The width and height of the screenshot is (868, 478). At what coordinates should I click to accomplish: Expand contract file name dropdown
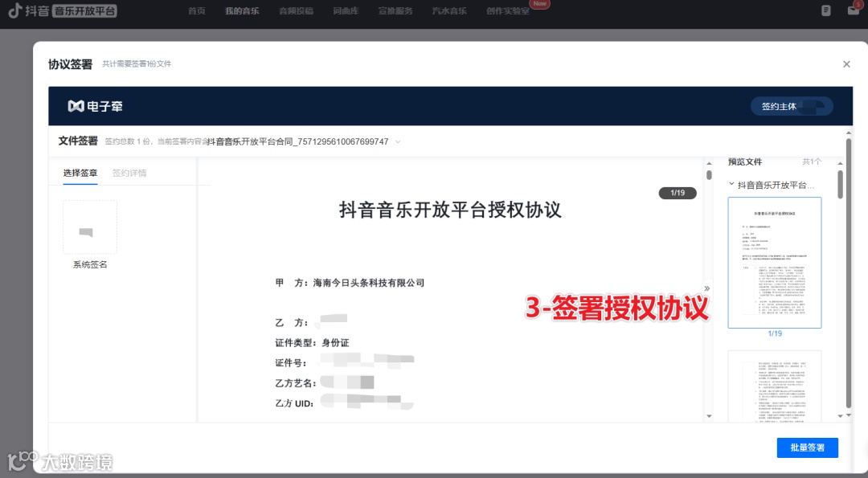pos(398,141)
